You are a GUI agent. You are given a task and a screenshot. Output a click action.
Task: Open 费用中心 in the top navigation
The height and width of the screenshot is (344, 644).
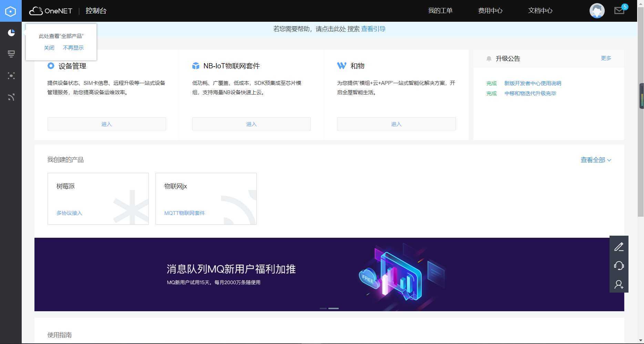(x=490, y=11)
